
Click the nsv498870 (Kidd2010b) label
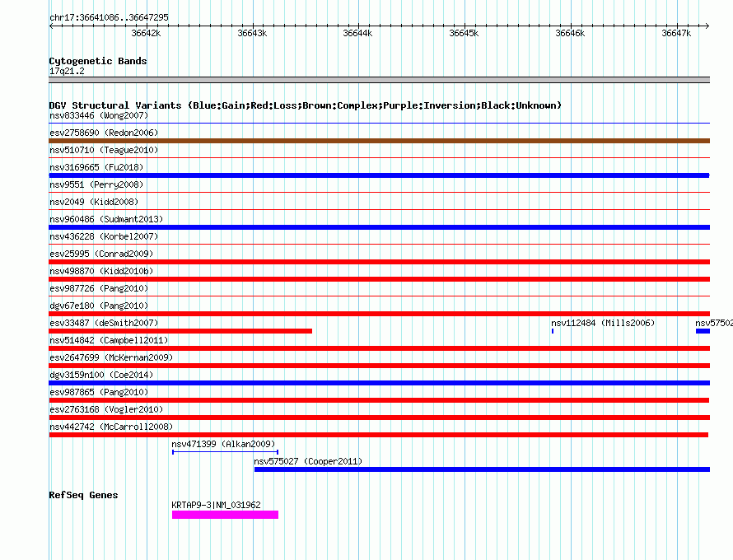click(101, 271)
